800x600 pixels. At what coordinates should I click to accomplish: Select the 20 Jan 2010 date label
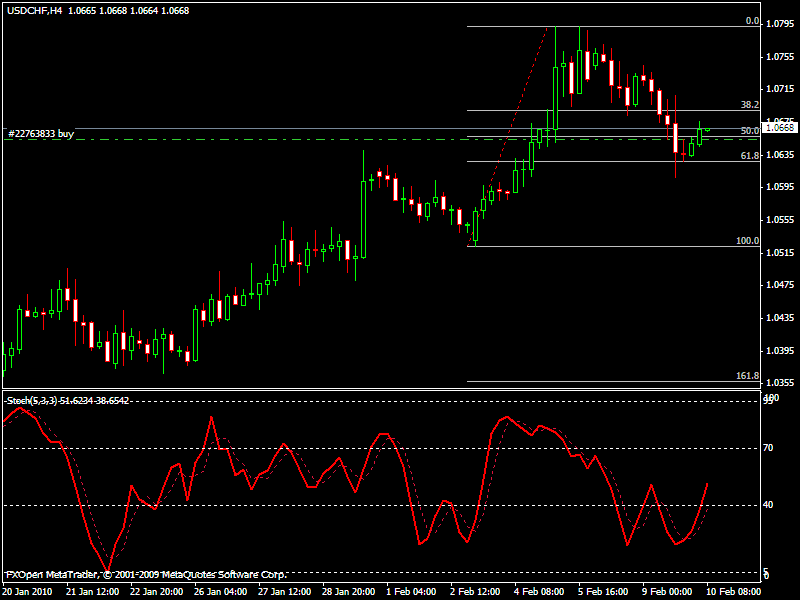click(28, 591)
